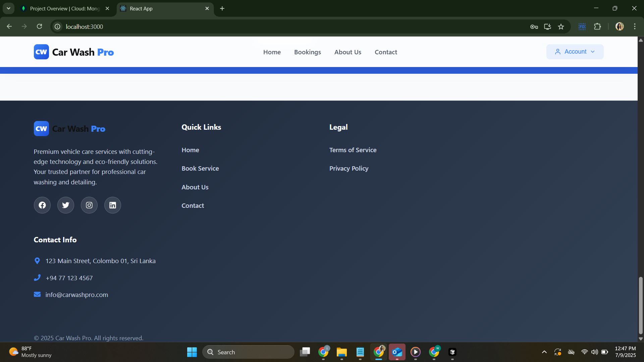
Task: Open the tab search chevron
Action: pyautogui.click(x=8, y=8)
